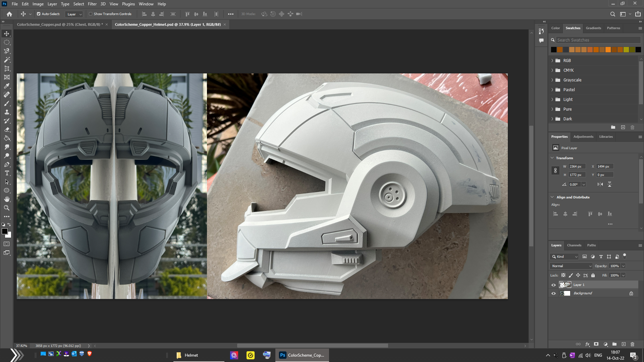Create new layer with Layers panel icon
This screenshot has height=362, width=644.
pos(624,344)
